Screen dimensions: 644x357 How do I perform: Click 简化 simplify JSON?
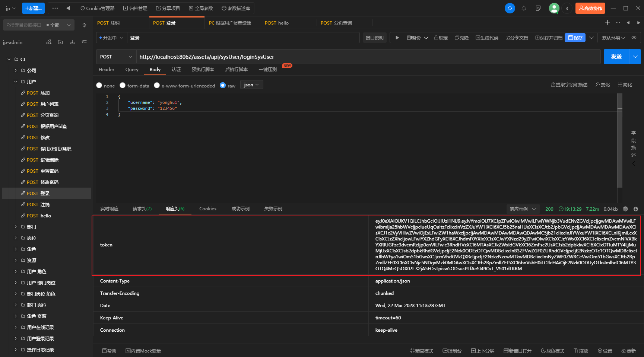tap(625, 85)
